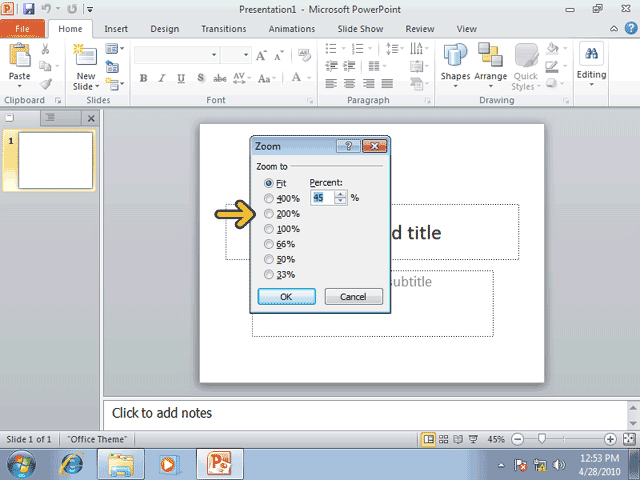Open the font size dropdown

tap(246, 55)
